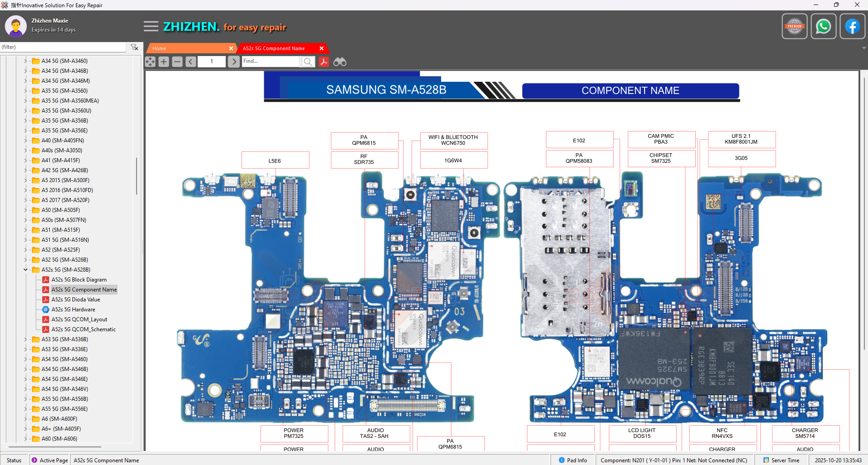
Task: Click the NFC RN4VXS label
Action: [722, 433]
